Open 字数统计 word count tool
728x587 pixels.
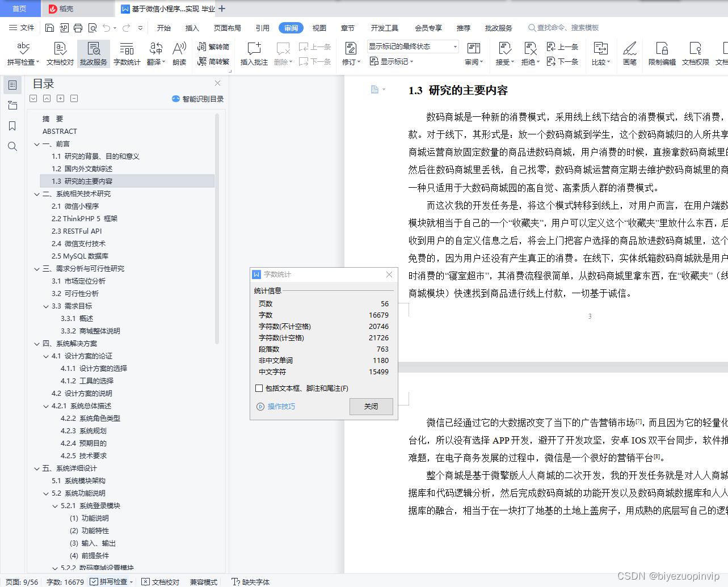coord(127,54)
